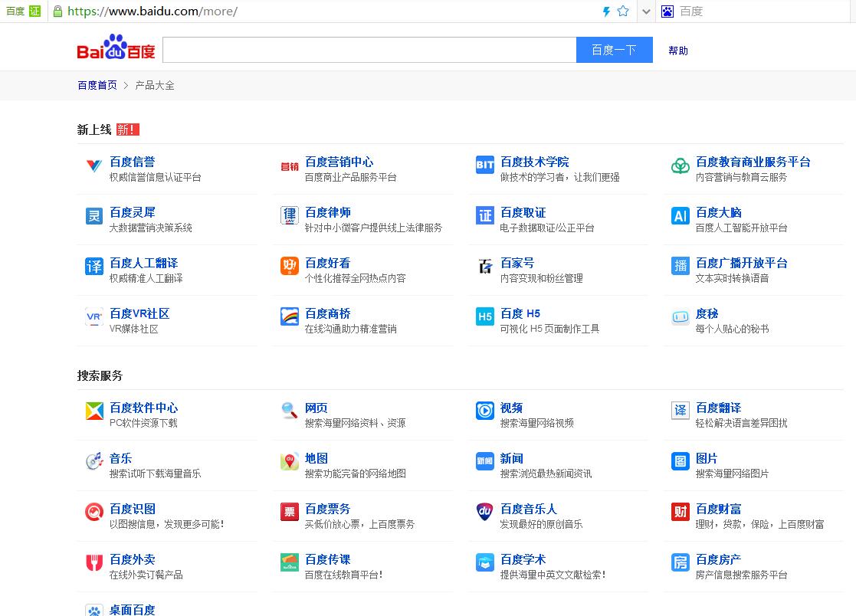Select the 百度财富 icon

click(x=681, y=513)
